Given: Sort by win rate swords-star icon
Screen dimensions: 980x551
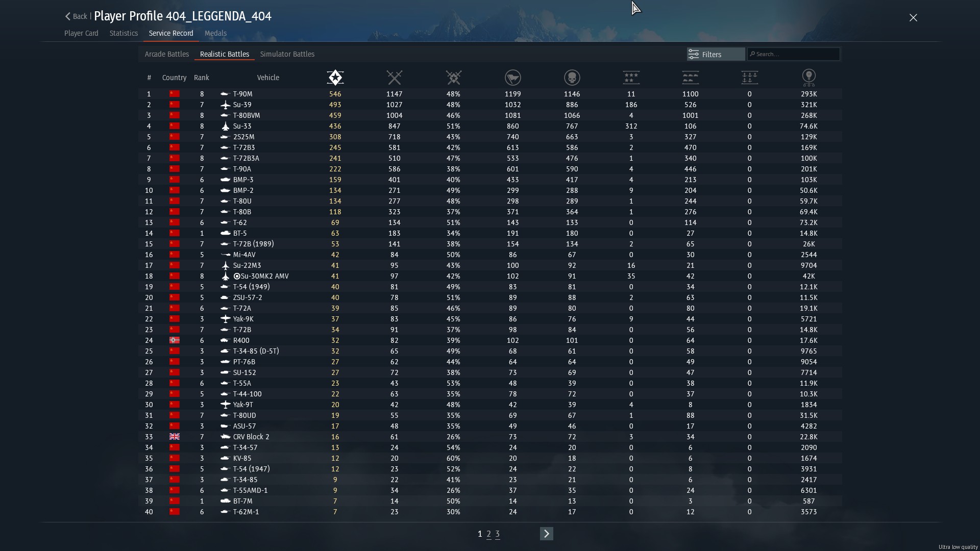Looking at the screenshot, I should (453, 78).
